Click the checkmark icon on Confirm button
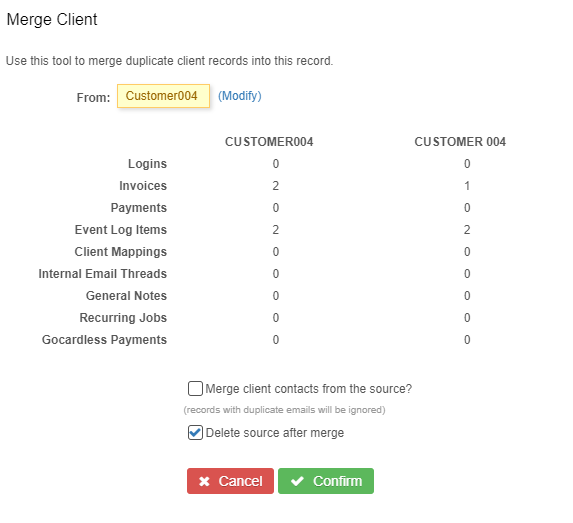The image size is (573, 523). pyautogui.click(x=297, y=481)
